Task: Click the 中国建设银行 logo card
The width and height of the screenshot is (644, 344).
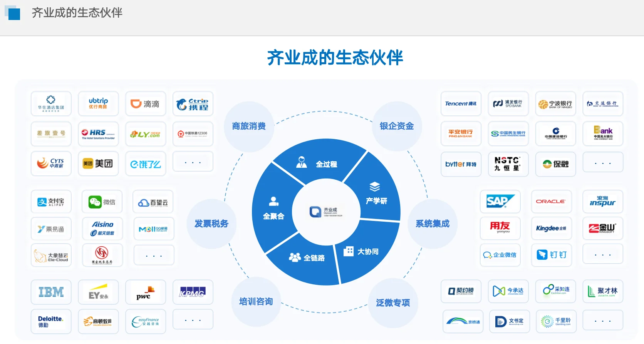Action: tap(556, 134)
